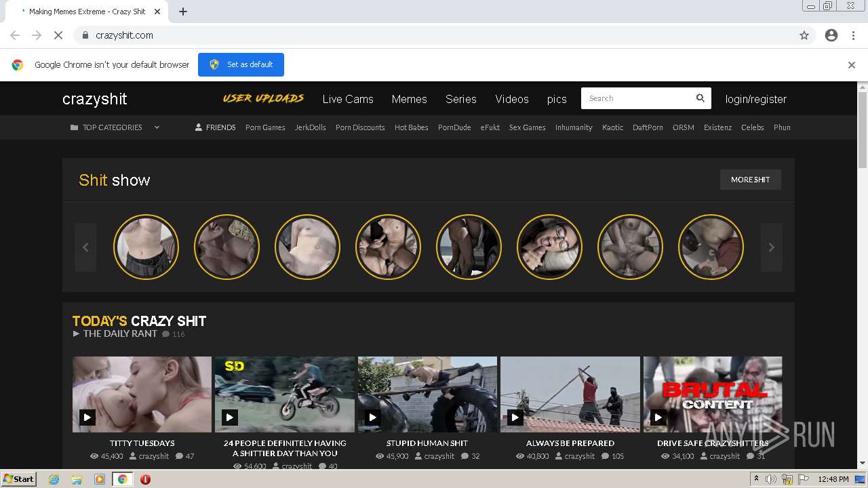Open File Explorer from the taskbar
The image size is (868, 488).
click(x=77, y=479)
